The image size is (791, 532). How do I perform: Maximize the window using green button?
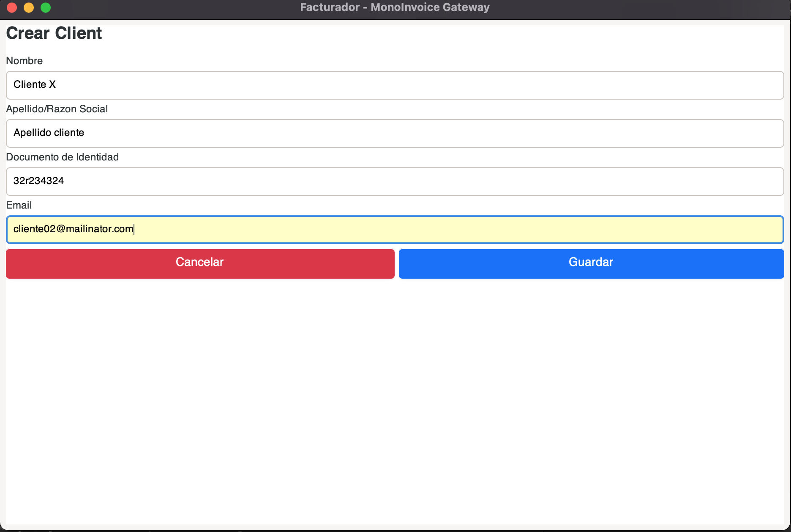click(x=46, y=8)
